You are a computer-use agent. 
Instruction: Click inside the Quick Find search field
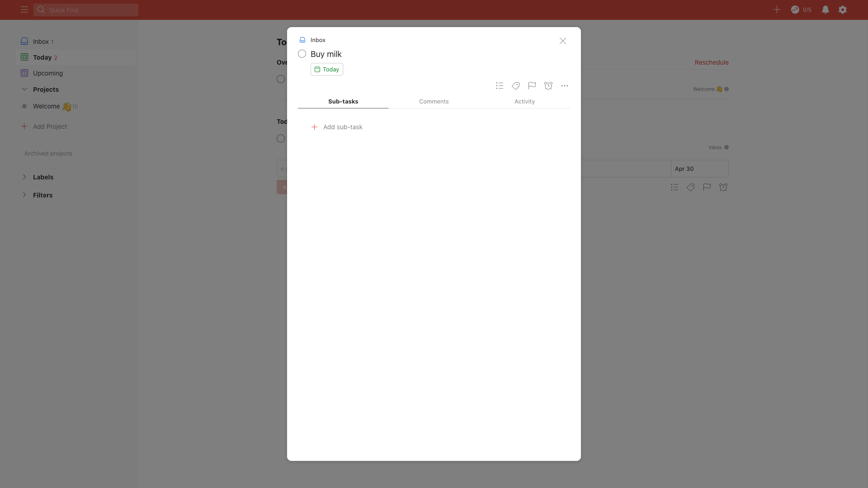click(85, 10)
